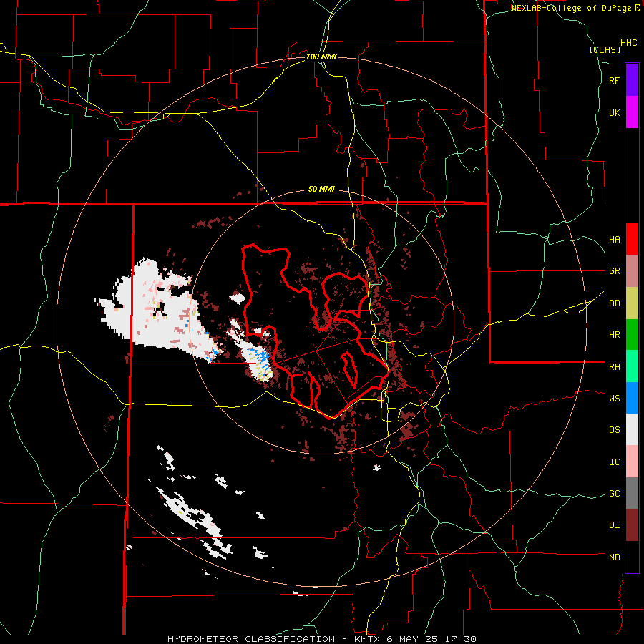Image resolution: width=644 pixels, height=644 pixels.
Task: Click the BD legend label
Action: coord(614,303)
